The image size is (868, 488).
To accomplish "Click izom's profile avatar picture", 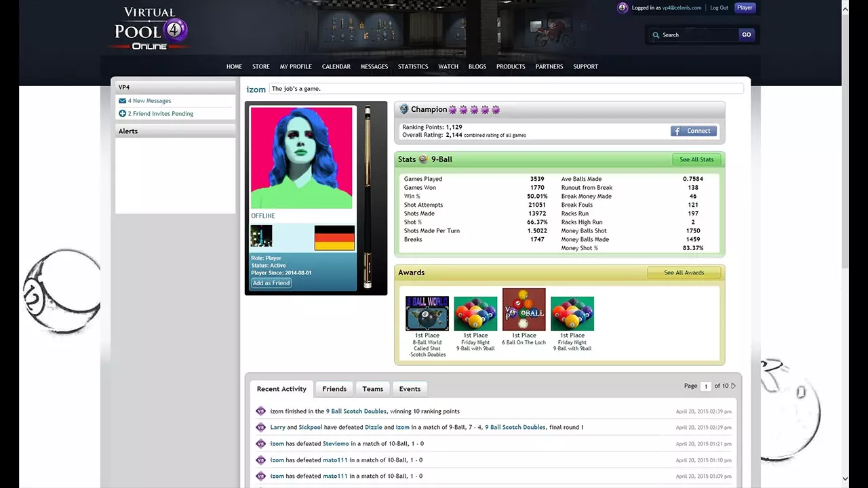I will click(302, 158).
